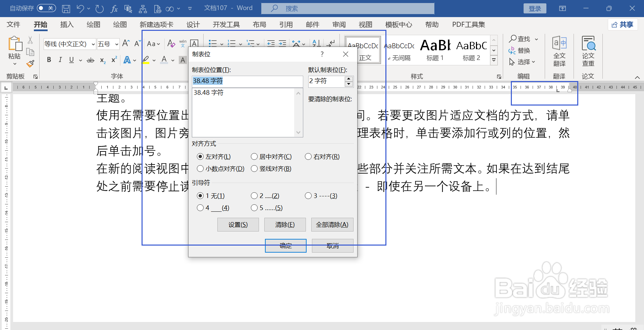This screenshot has height=330, width=644.
Task: Choose leader style 3 with dashes
Action: pos(309,196)
